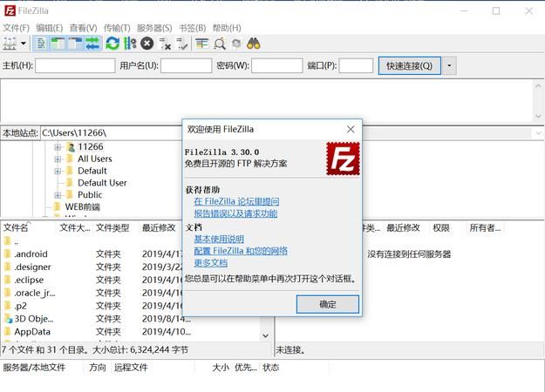Open the 书签(B) menu
Viewport: 545px width, 392px height.
click(x=192, y=28)
